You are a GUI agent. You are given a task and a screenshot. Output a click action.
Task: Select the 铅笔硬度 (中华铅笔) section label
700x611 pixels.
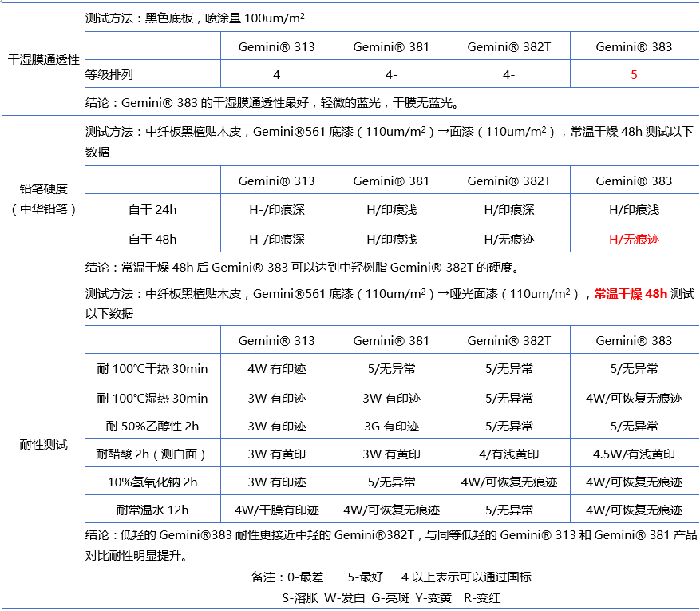(x=43, y=199)
